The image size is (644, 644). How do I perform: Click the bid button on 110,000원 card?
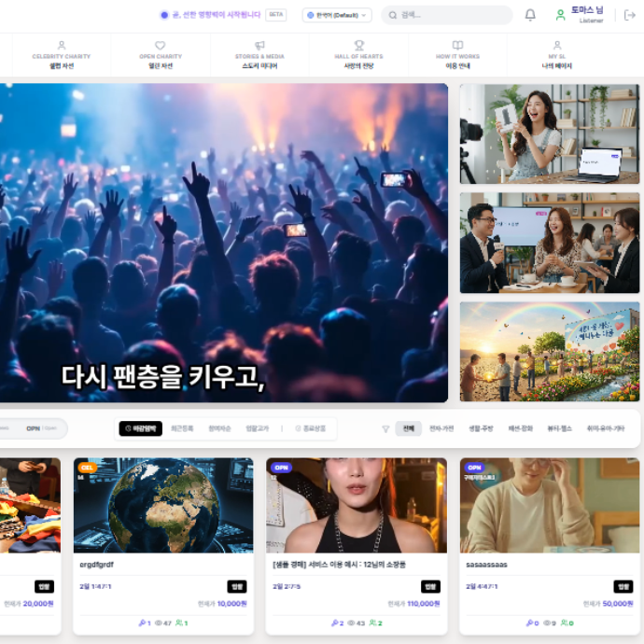(430, 586)
